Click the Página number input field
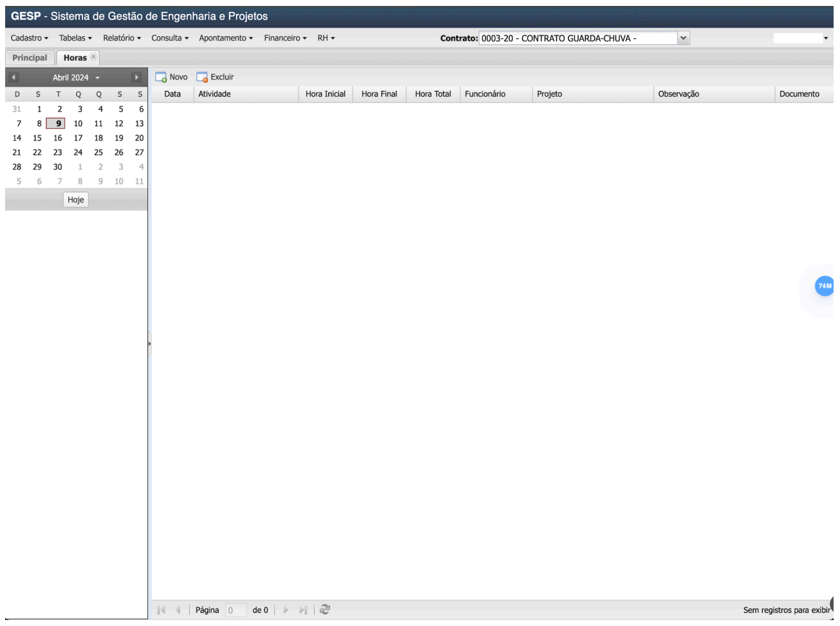 click(236, 610)
